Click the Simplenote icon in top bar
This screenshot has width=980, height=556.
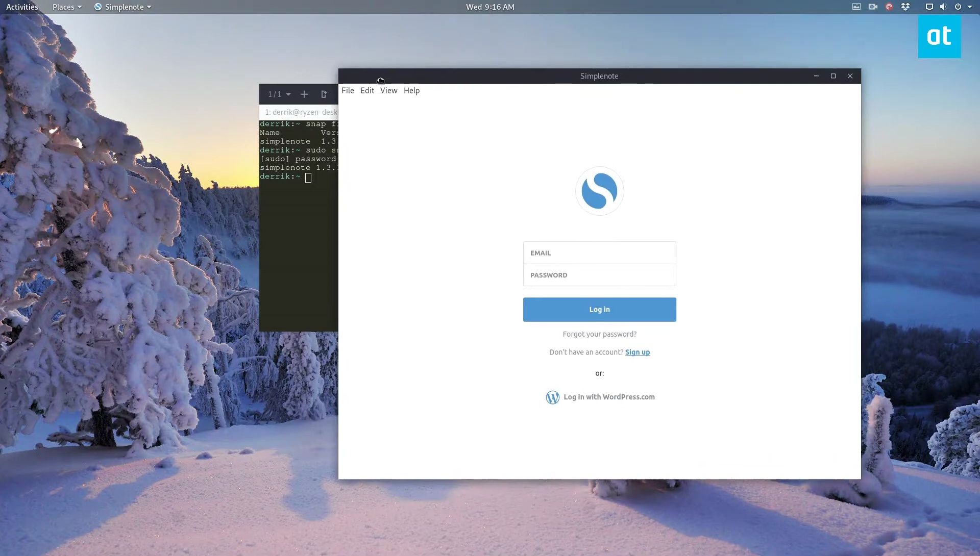(x=98, y=7)
